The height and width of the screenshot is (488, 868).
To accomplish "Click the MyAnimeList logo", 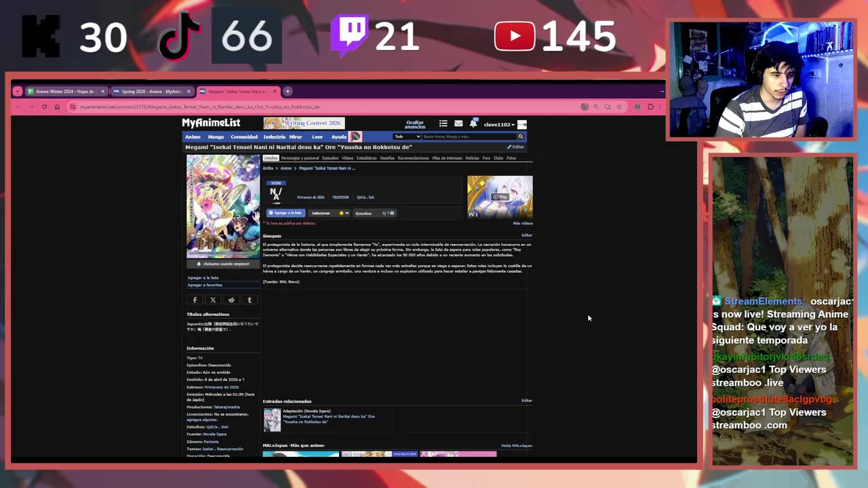I will (211, 123).
